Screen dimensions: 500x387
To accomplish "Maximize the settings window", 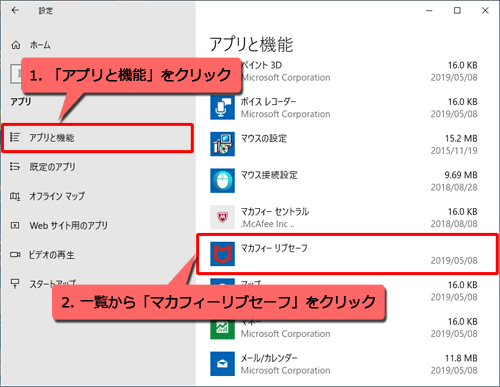I will (x=457, y=11).
